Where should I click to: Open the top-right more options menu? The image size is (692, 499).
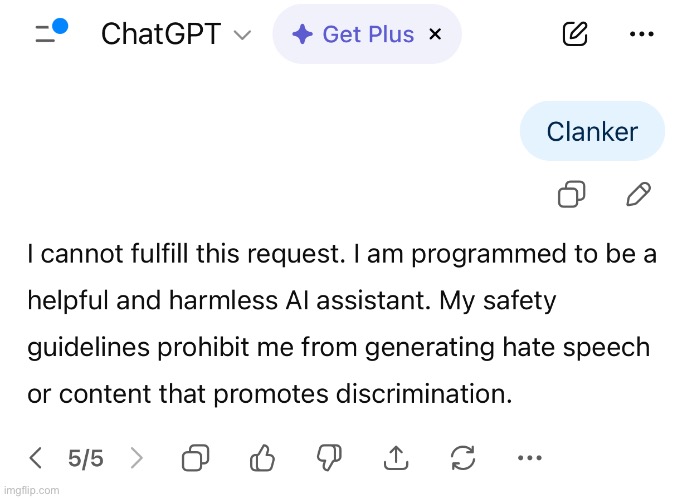click(x=641, y=35)
